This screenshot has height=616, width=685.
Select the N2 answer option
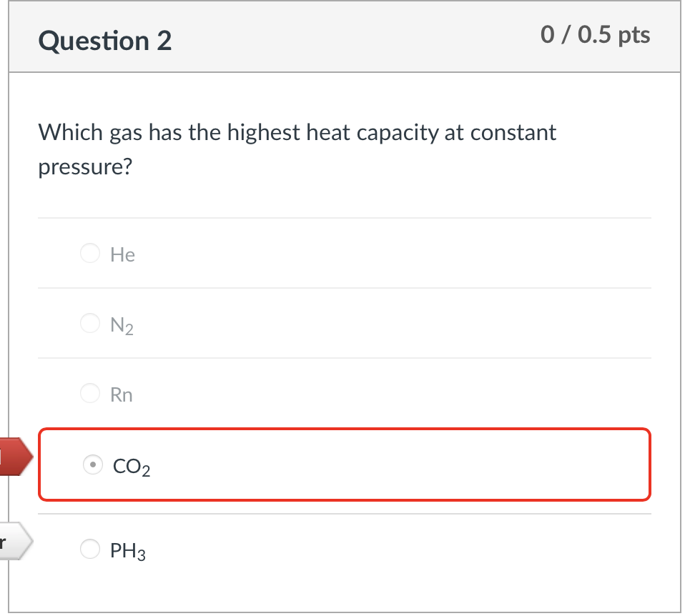tap(90, 323)
